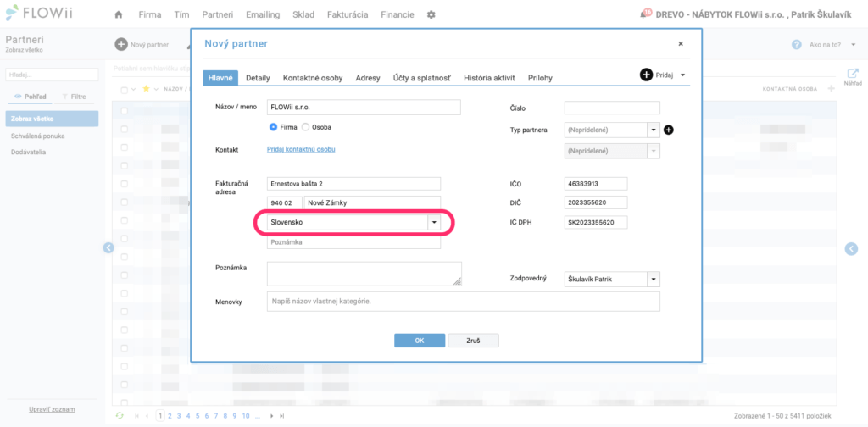
Task: Click the Názov / meno input field
Action: 364,108
